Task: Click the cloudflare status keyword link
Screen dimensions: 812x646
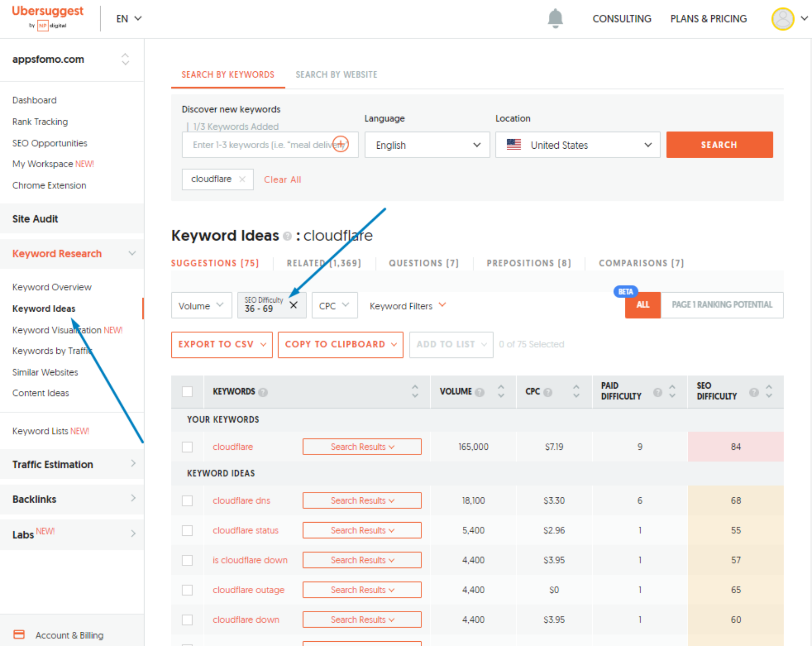Action: point(245,530)
